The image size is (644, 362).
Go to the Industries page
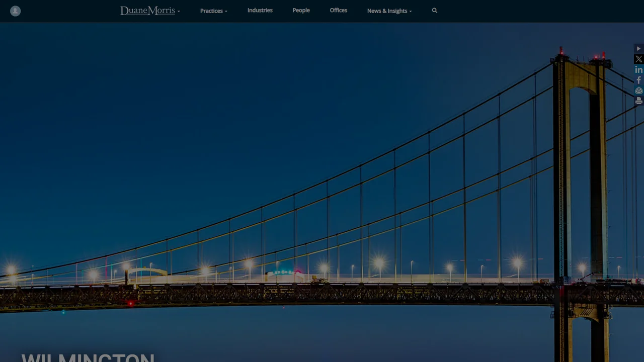pyautogui.click(x=260, y=10)
